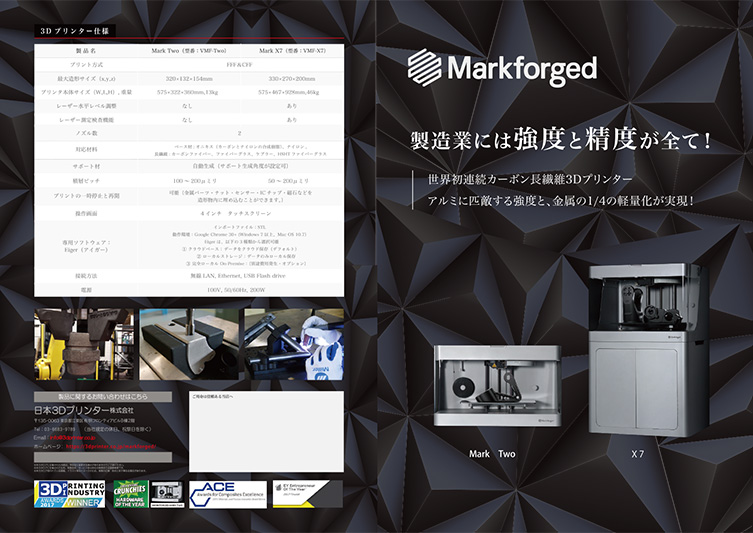Click the '100V, 50/60Hz, 200W' power cell

236,290
